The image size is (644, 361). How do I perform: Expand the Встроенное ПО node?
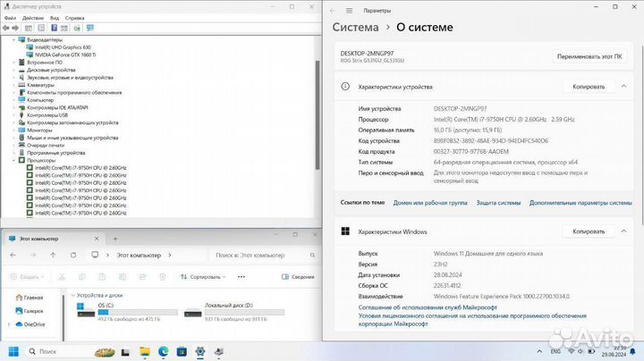pos(13,63)
